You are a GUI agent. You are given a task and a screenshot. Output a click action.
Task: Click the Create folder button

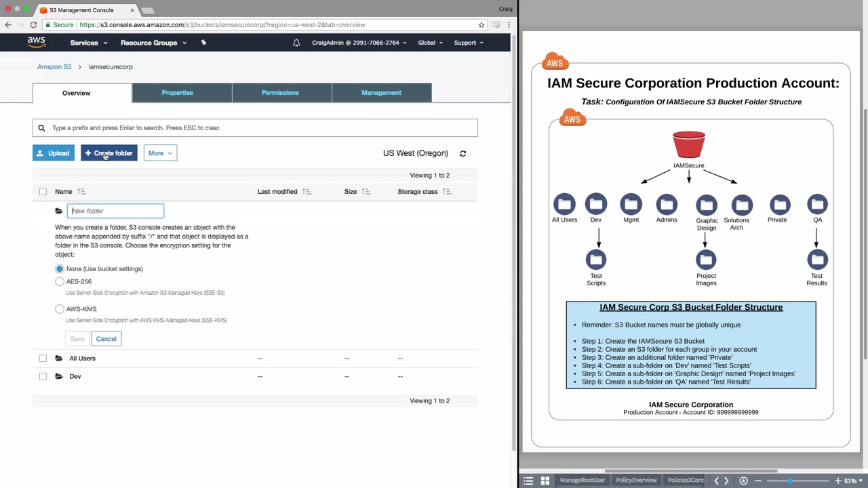pyautogui.click(x=109, y=153)
